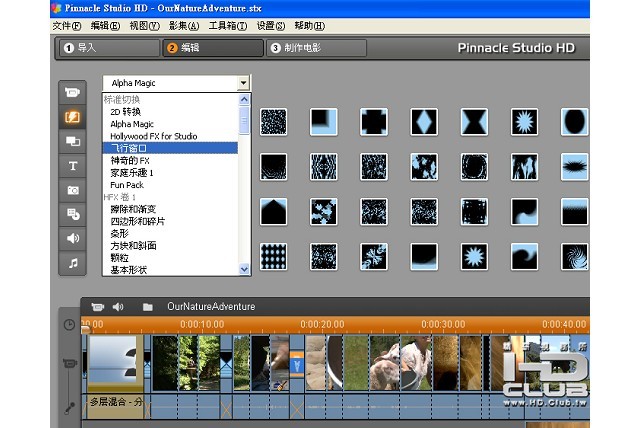Open the Videos album camcorder icon in sidebar

[72, 93]
